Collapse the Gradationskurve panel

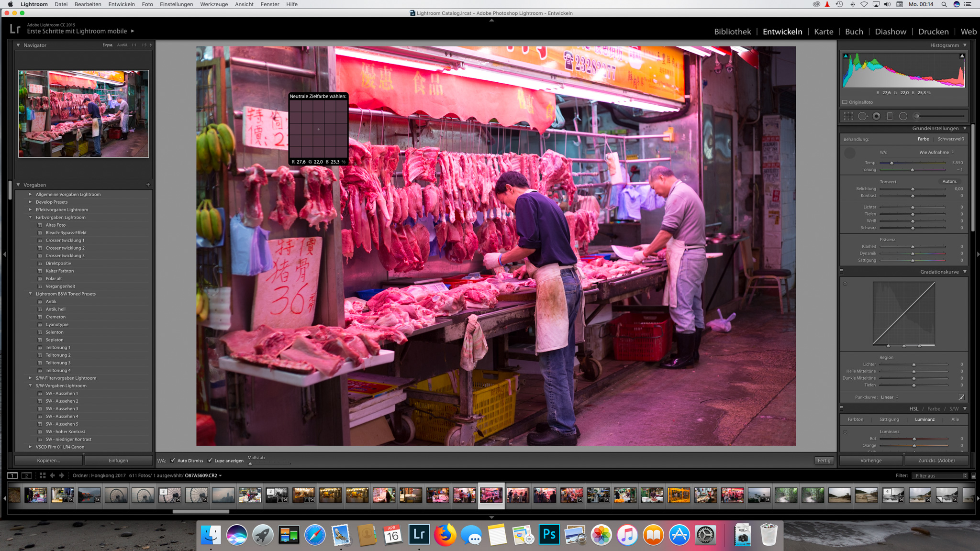click(965, 272)
